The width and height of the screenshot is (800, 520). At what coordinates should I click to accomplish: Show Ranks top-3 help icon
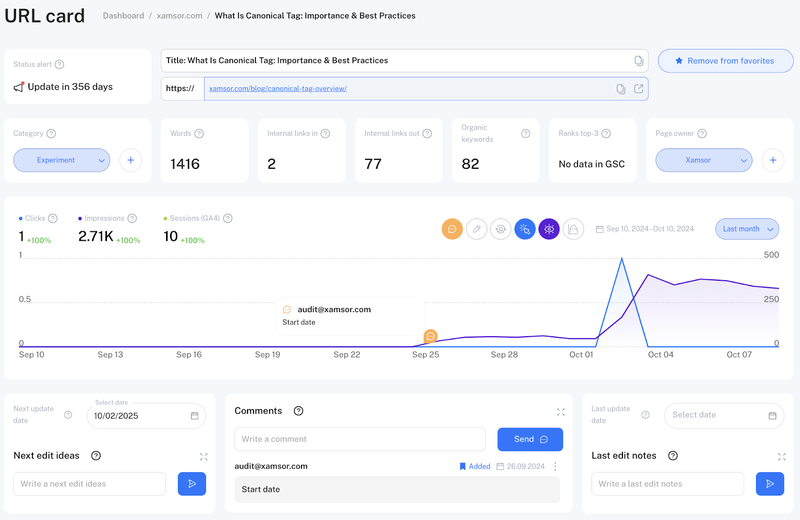point(606,134)
